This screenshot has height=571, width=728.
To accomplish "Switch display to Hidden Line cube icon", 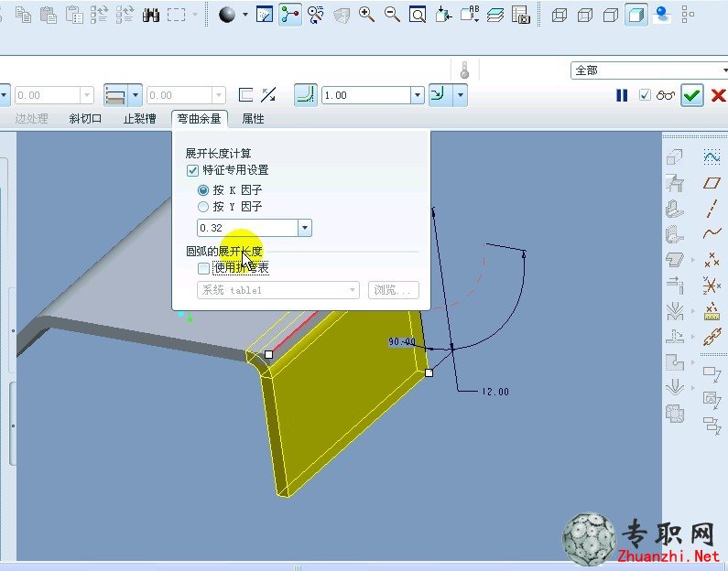I will 585,15.
